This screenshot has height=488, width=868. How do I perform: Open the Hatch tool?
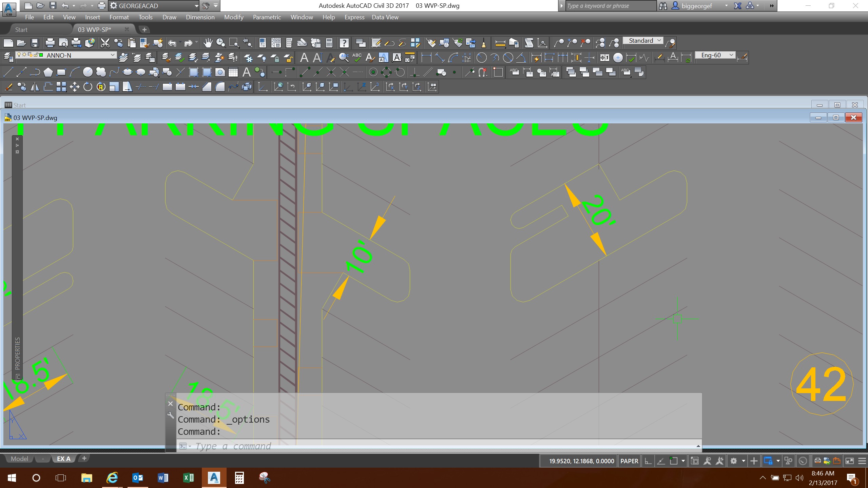[193, 72]
